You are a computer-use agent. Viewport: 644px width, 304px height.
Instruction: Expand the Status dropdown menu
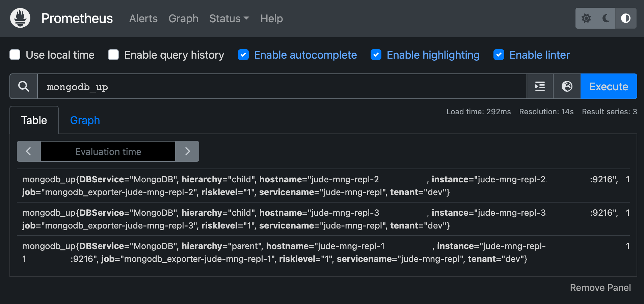229,19
